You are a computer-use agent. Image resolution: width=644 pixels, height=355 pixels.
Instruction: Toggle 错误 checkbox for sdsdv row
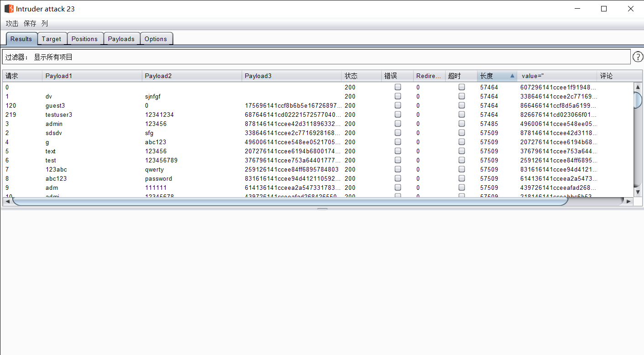(x=398, y=133)
